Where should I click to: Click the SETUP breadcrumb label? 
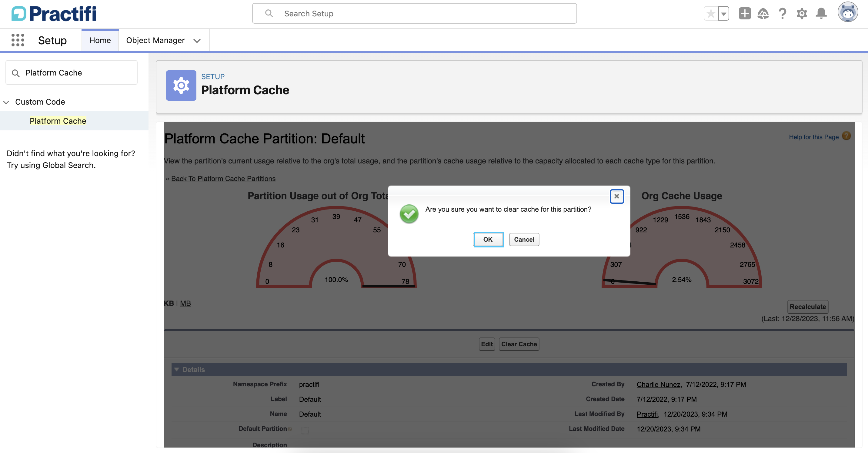click(213, 76)
